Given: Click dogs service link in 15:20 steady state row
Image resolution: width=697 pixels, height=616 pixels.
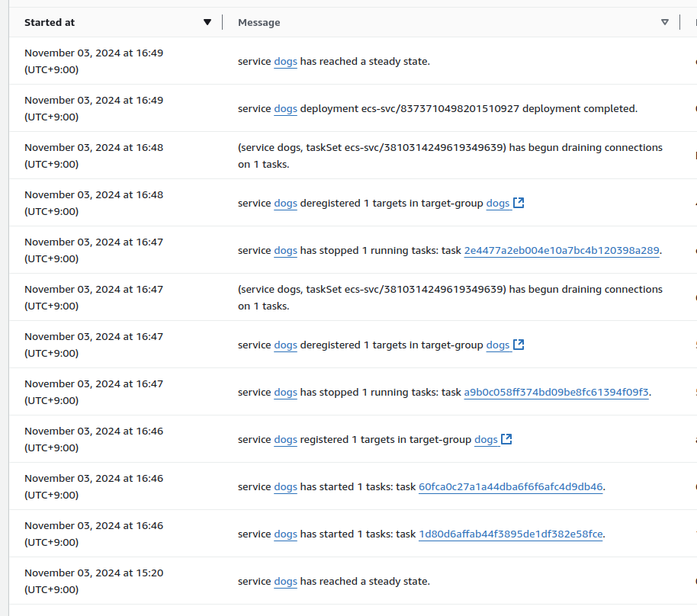Looking at the screenshot, I should 285,581.
